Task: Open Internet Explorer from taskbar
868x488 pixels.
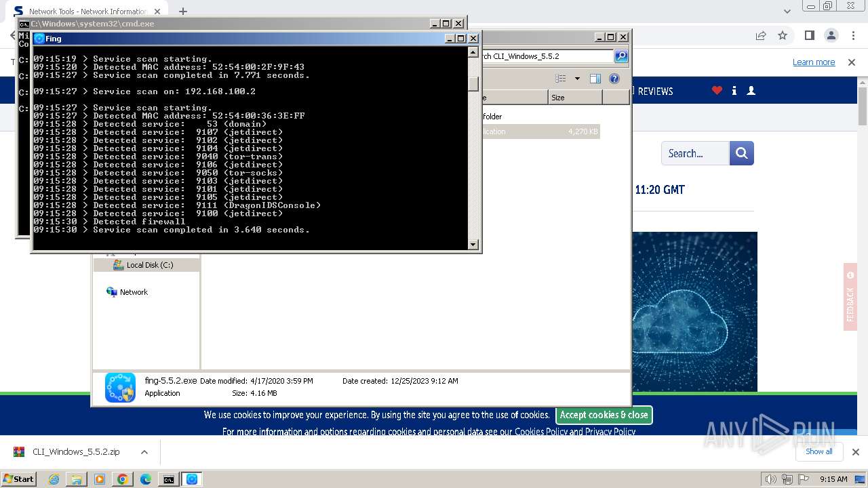Action: pos(54,479)
